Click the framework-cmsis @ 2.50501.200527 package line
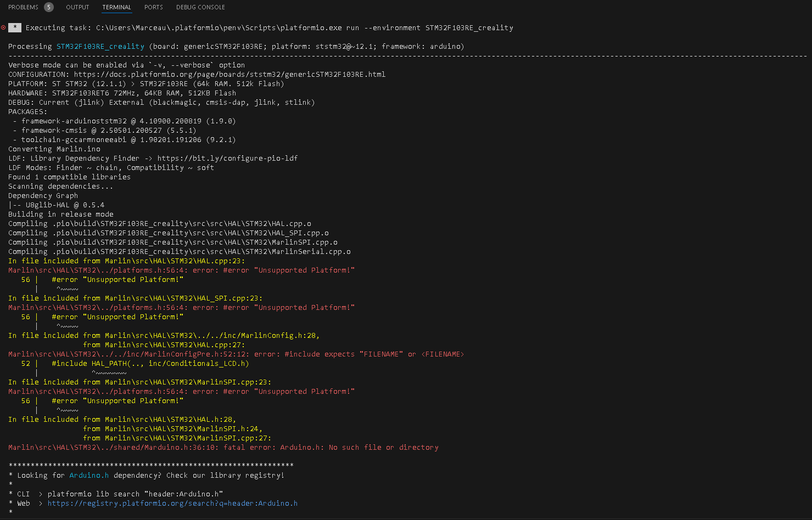The width and height of the screenshot is (812, 520). click(x=104, y=130)
